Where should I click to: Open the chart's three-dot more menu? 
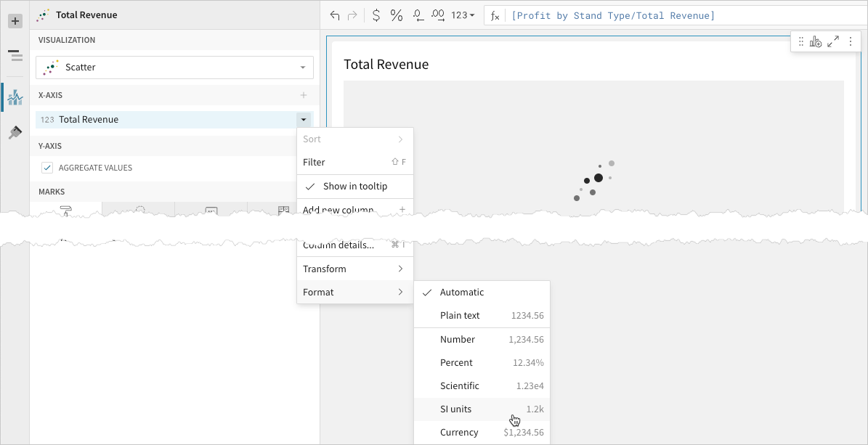coord(851,42)
